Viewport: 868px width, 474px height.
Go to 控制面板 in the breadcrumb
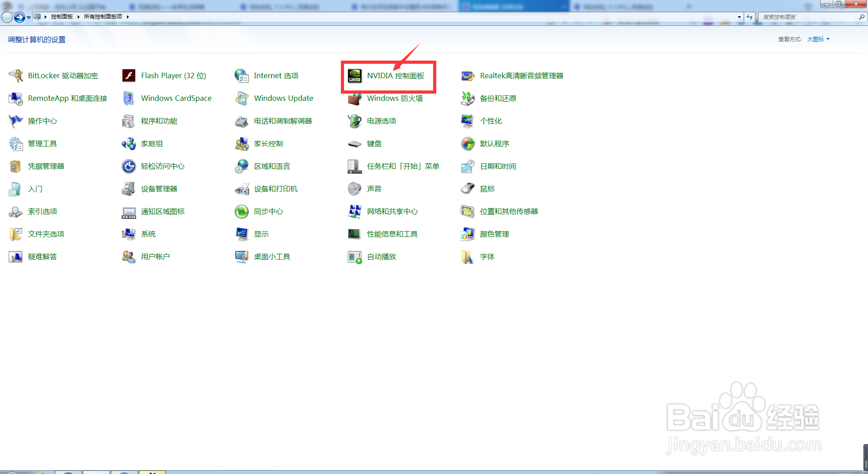coord(62,17)
